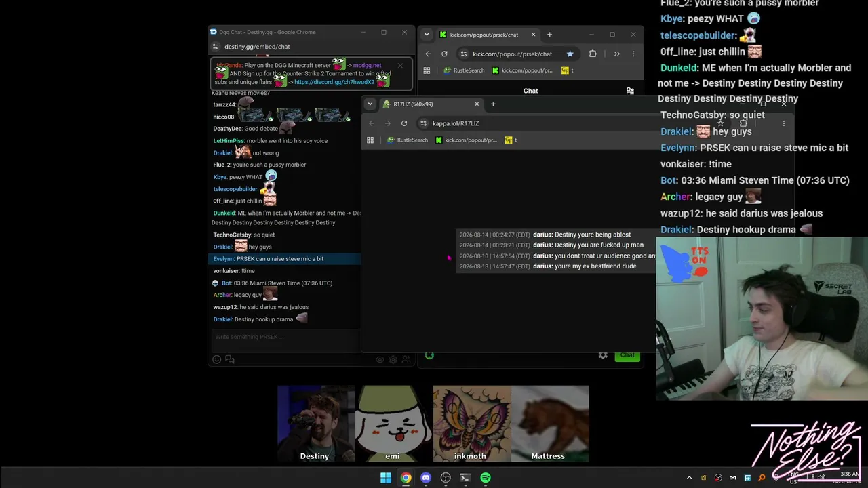Show more toolbar items in kick.com window
Viewport: 868px width, 488px height.
pyautogui.click(x=616, y=54)
